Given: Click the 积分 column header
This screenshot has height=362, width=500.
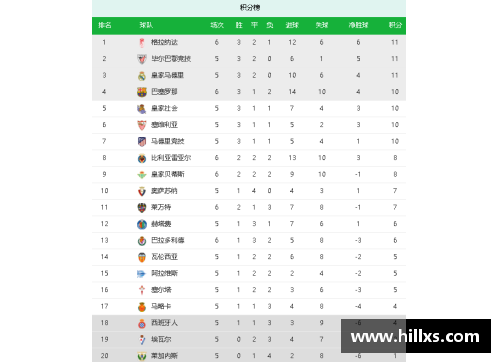Looking at the screenshot, I should tap(395, 25).
